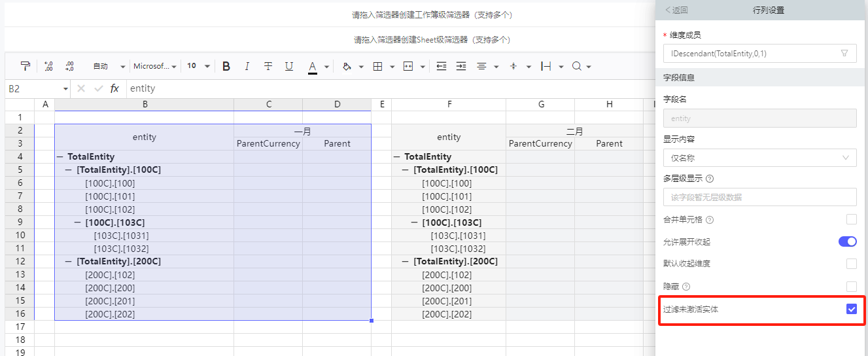Click the increase indent icon

(461, 66)
